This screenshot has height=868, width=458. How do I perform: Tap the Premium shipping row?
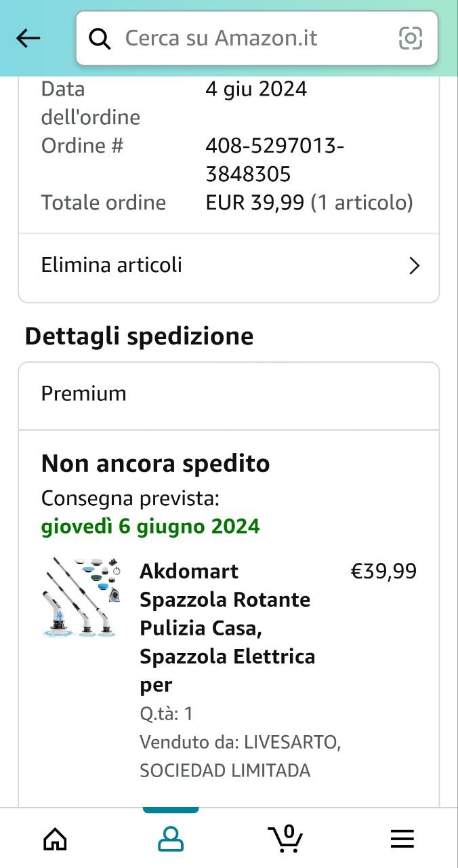(228, 394)
